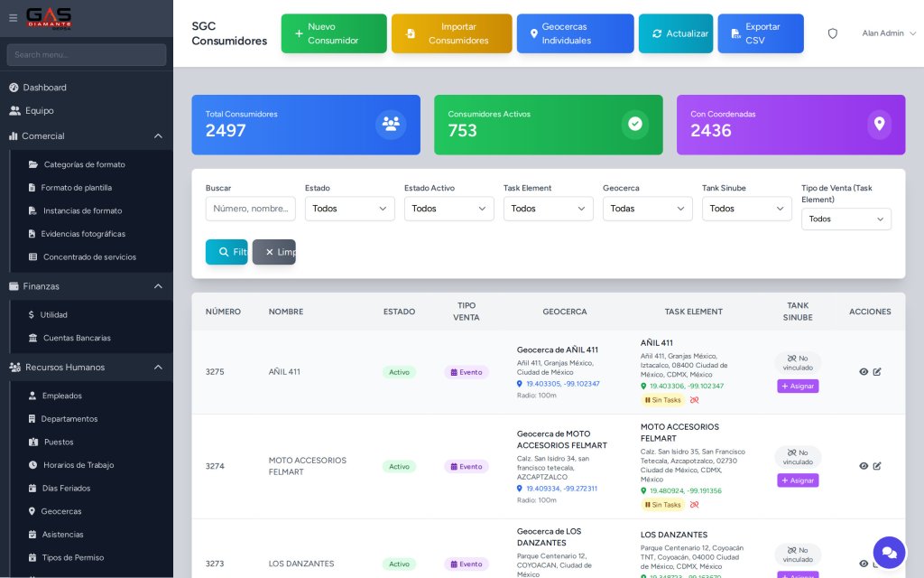Open the Estado filter dropdown
The image size is (924, 578).
349,209
